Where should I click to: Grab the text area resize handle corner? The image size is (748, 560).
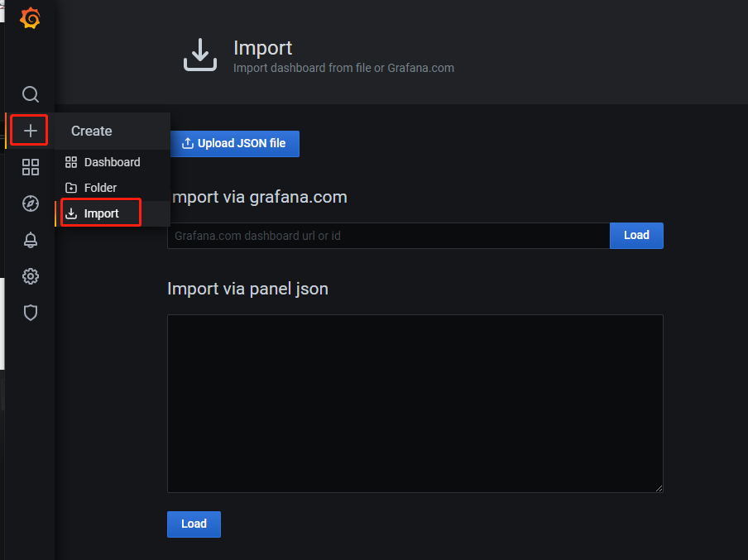659,488
